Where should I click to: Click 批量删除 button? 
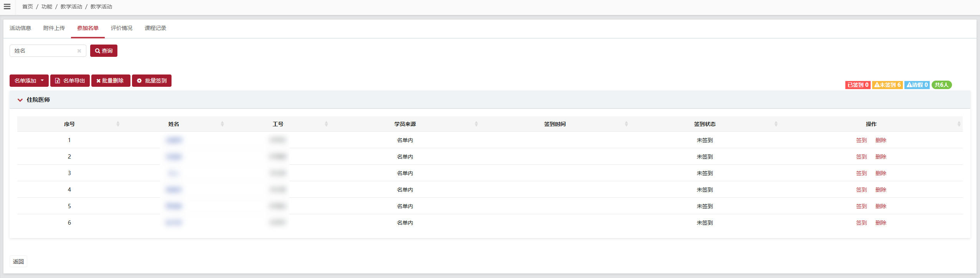(x=111, y=81)
